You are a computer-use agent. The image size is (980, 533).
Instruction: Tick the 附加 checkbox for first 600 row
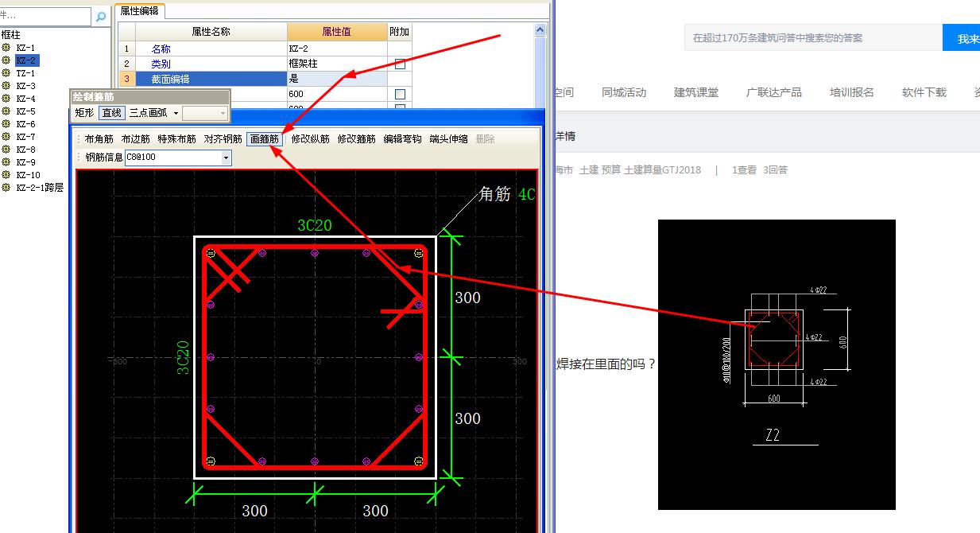click(400, 94)
